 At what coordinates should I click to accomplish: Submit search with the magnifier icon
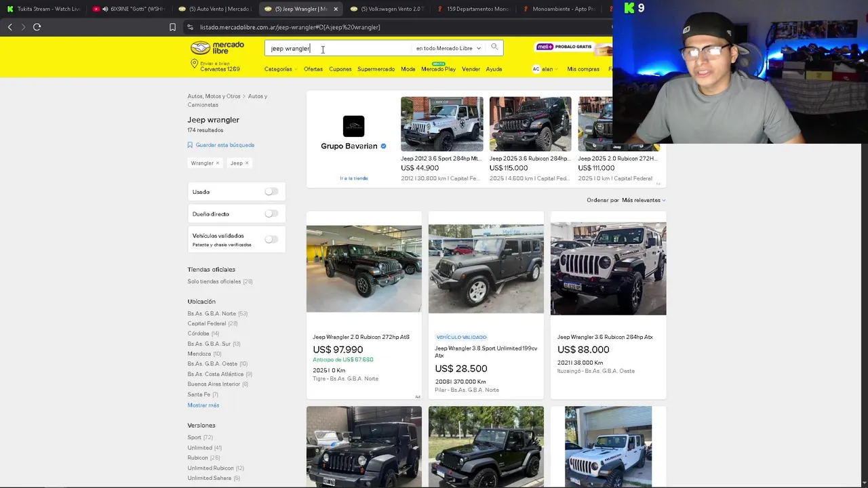[494, 47]
